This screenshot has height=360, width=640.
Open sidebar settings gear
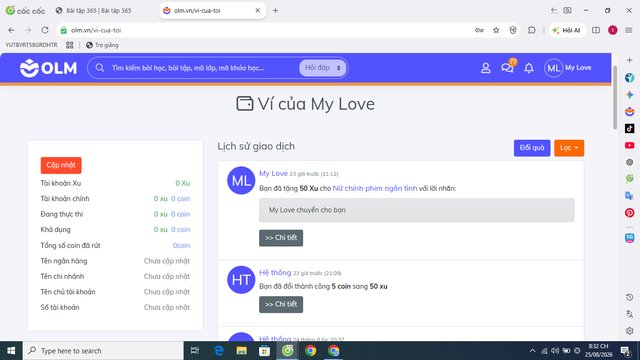click(629, 331)
